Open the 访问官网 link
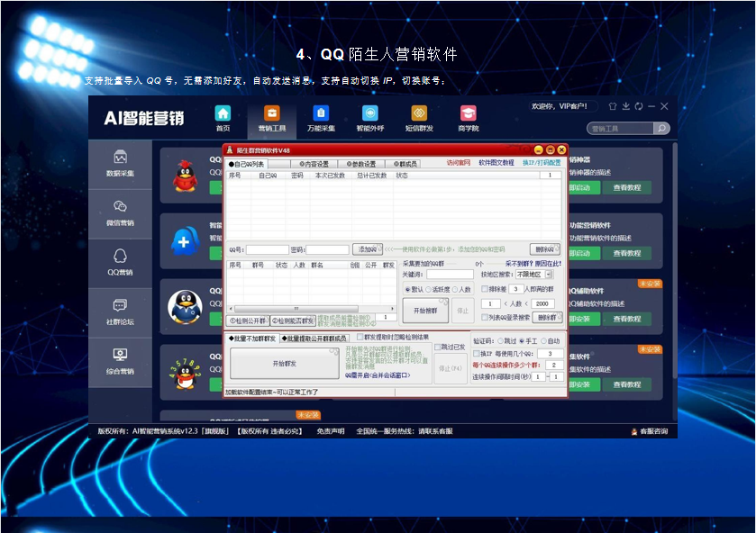The image size is (756, 533). tap(458, 163)
